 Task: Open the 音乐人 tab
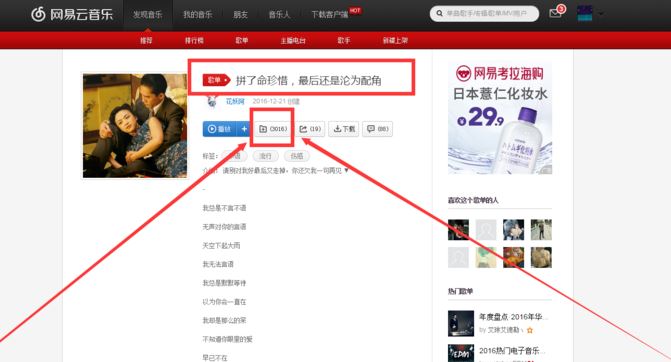[279, 15]
